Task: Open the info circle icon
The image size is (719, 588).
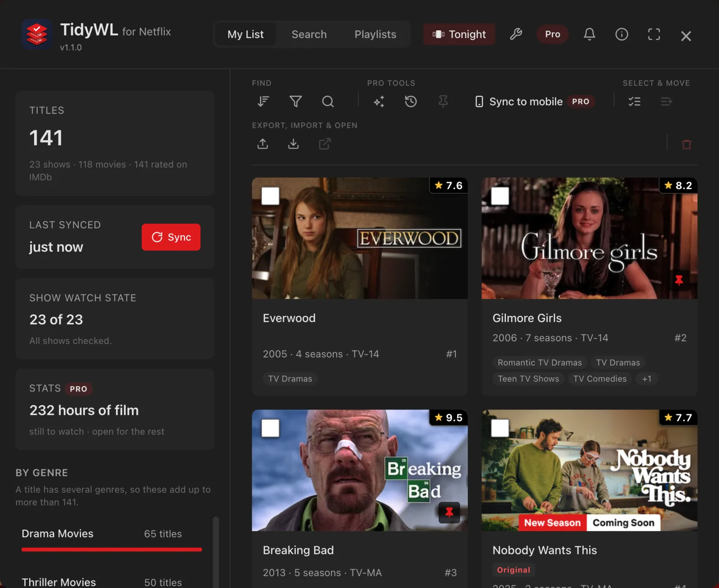Action: pyautogui.click(x=622, y=34)
